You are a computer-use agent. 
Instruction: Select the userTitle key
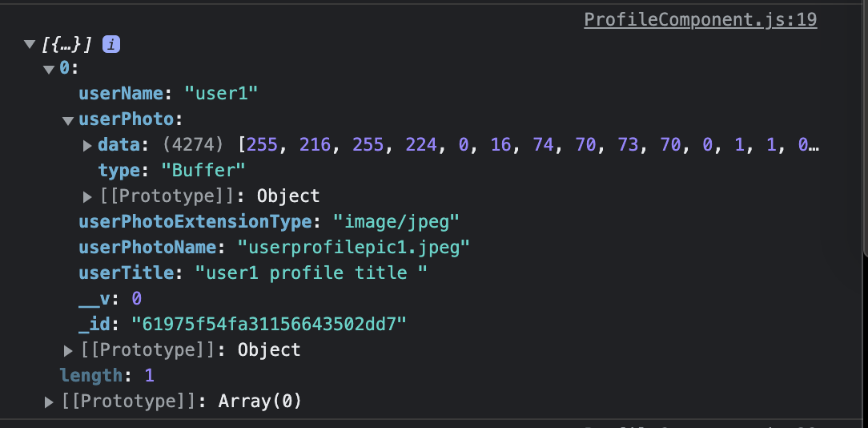click(127, 273)
